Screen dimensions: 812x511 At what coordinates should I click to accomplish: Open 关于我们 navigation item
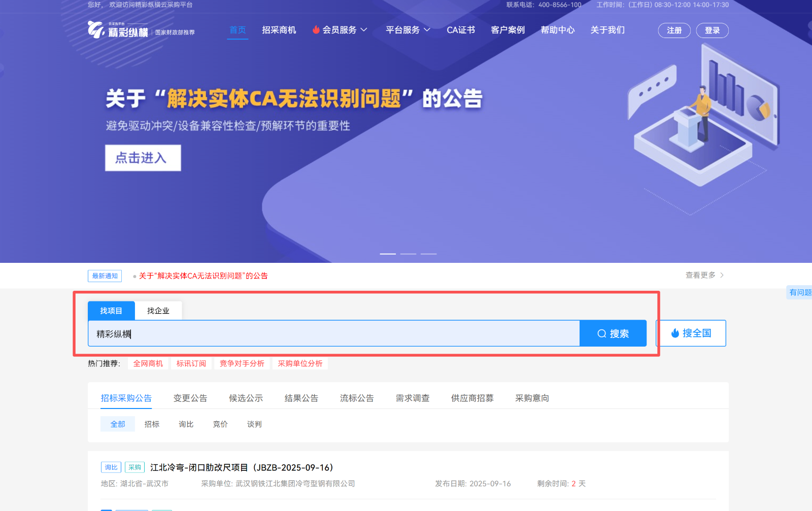(x=607, y=30)
